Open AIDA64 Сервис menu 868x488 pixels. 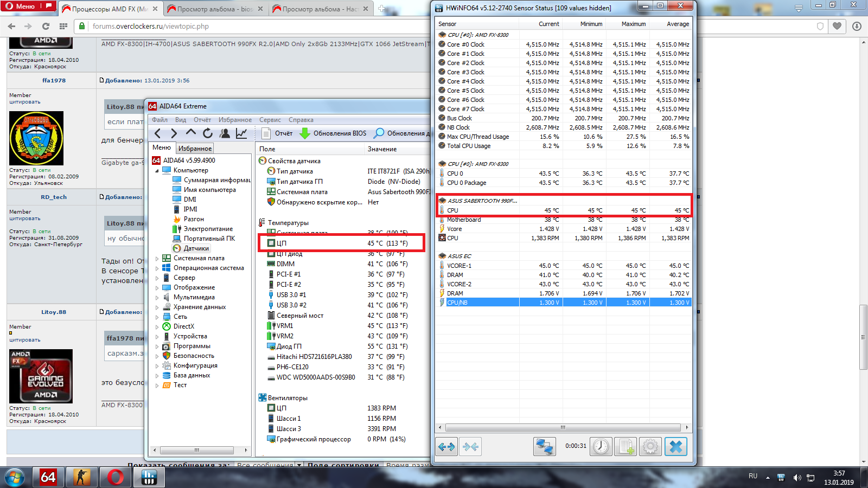click(270, 120)
